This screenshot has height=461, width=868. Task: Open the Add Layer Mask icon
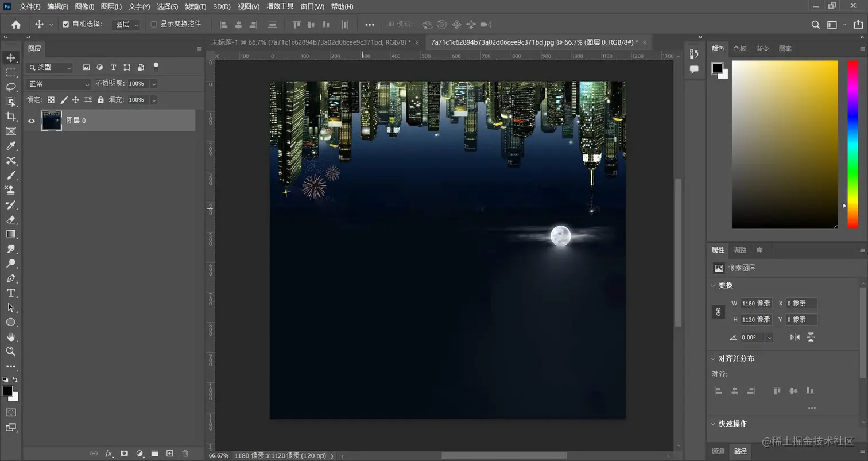pos(124,453)
